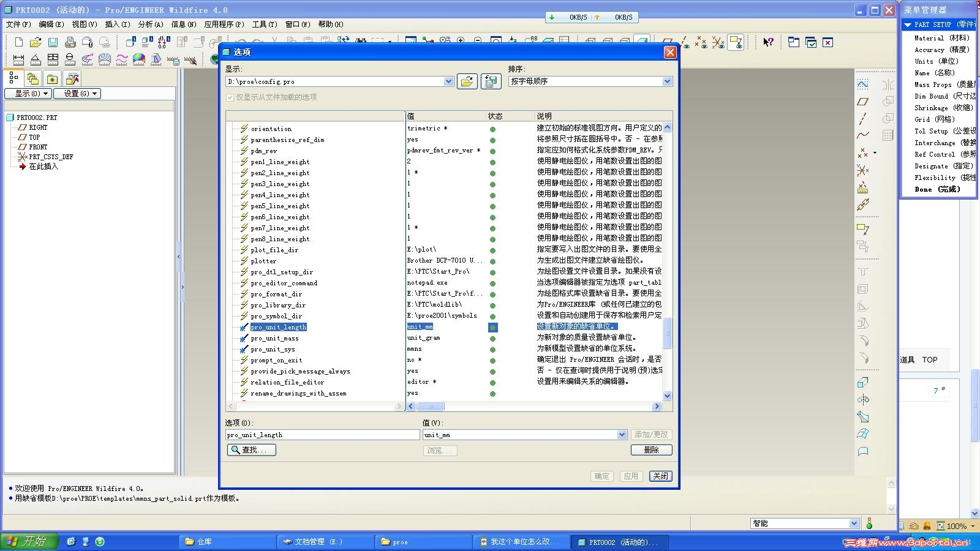Click the 关闭 close button
Image resolution: width=980 pixels, height=551 pixels.
pyautogui.click(x=660, y=476)
